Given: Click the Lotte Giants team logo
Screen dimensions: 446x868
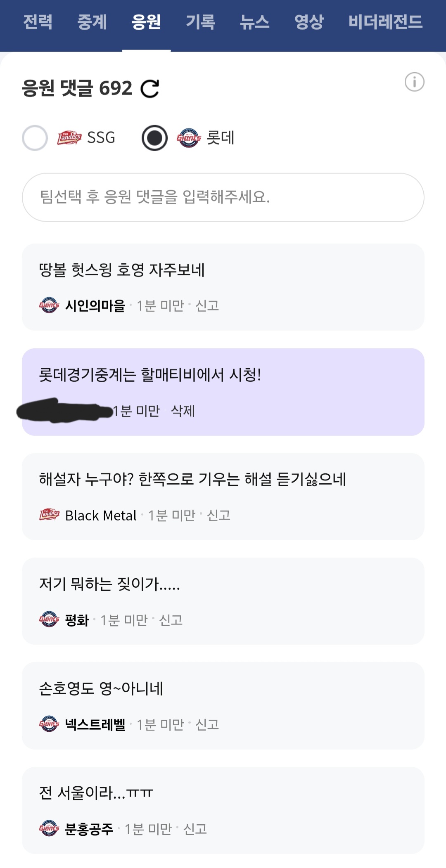Looking at the screenshot, I should (x=189, y=138).
